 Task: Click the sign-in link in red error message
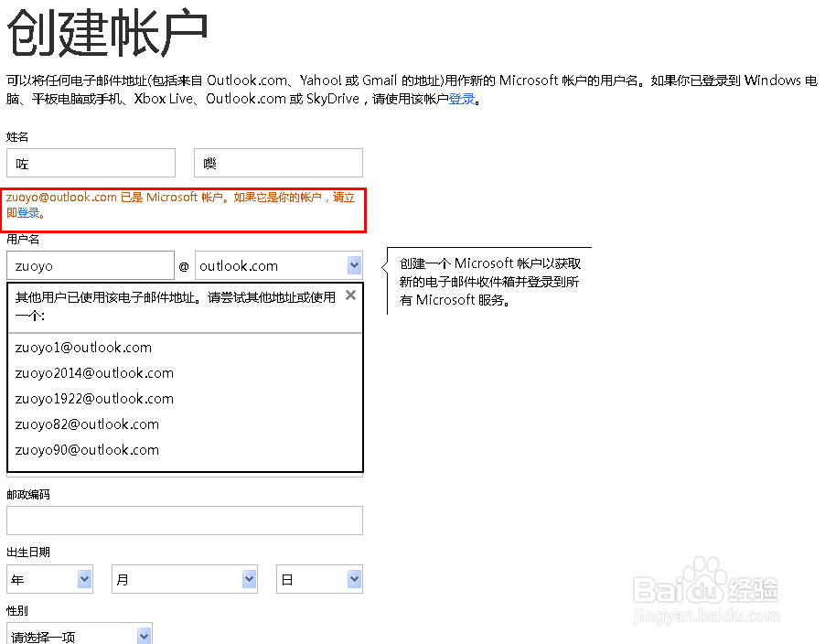(x=28, y=213)
